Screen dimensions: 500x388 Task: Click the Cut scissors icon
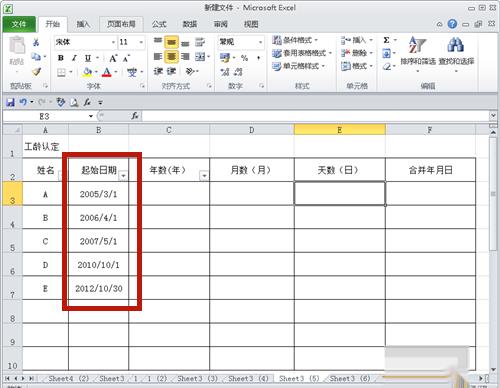(x=36, y=42)
